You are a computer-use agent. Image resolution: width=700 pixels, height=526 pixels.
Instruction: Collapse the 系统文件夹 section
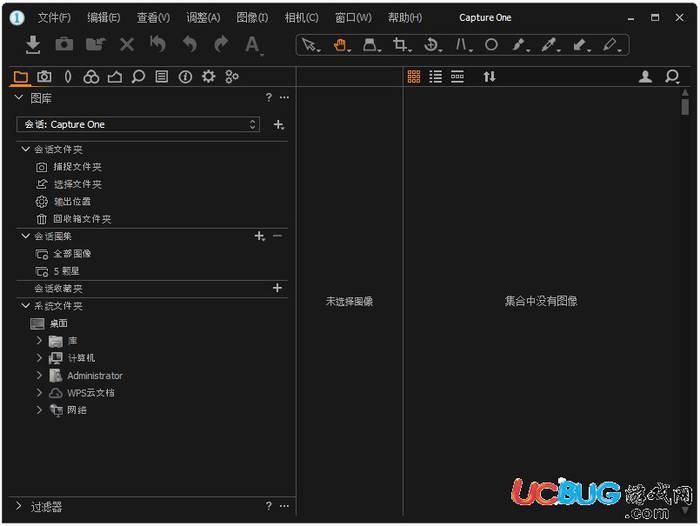click(x=26, y=305)
